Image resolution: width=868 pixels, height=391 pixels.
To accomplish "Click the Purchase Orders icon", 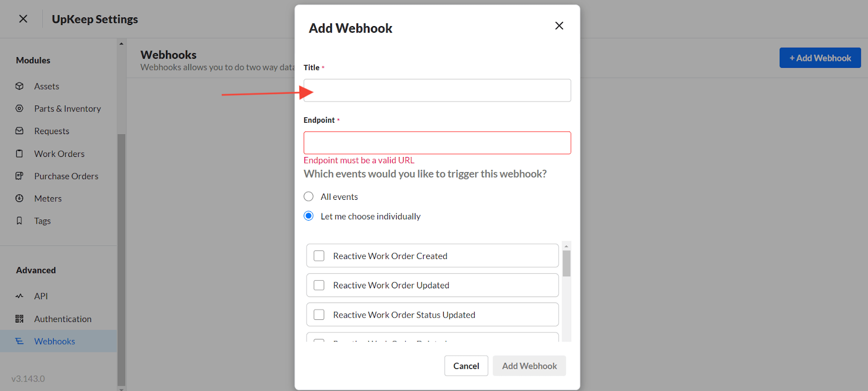I will [20, 176].
